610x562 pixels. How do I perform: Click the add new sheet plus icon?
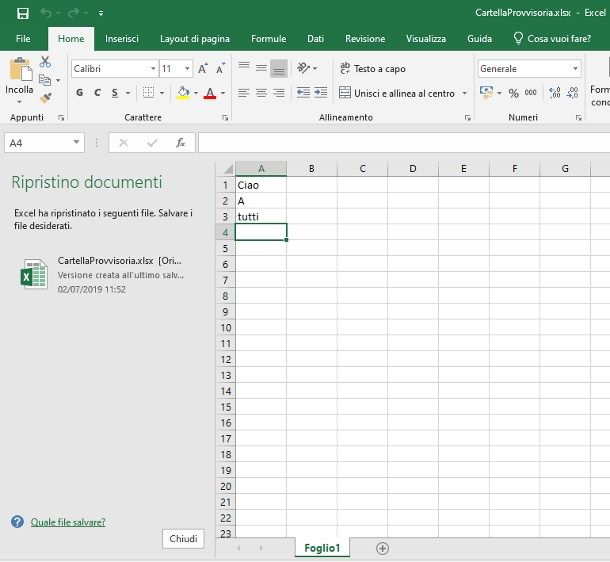[382, 548]
